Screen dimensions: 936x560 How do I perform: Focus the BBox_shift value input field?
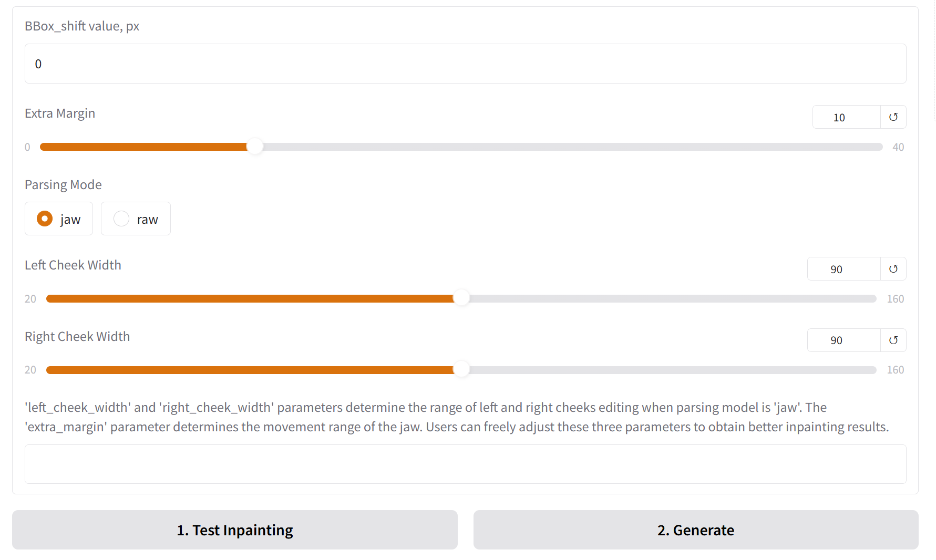pyautogui.click(x=465, y=64)
